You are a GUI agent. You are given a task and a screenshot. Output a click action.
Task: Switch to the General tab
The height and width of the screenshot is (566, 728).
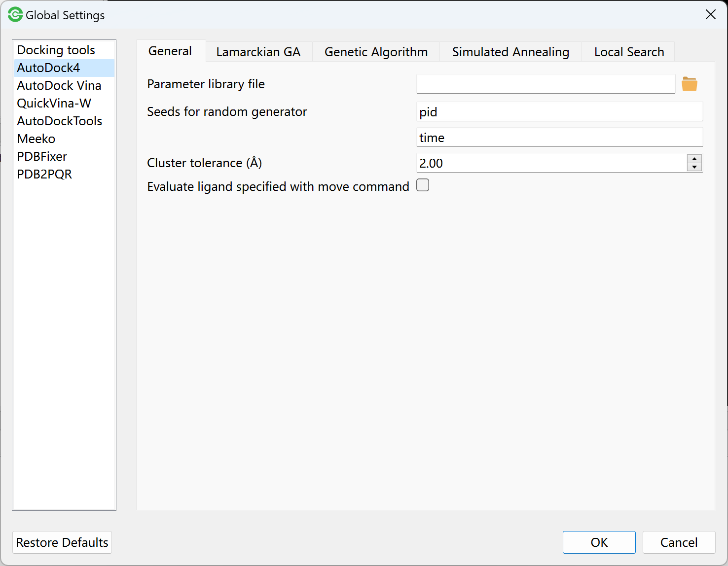coord(171,51)
